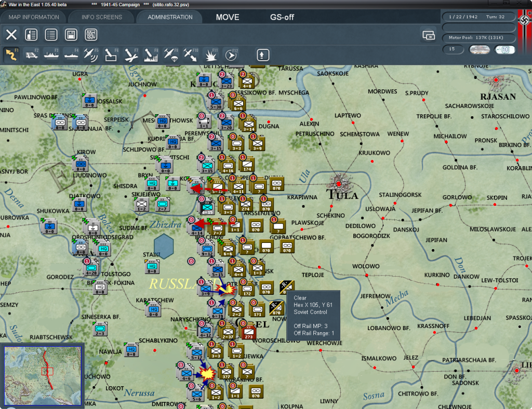Select the F2 Rail movement mode icon
Viewport: 532px width, 409px height.
[x=32, y=54]
